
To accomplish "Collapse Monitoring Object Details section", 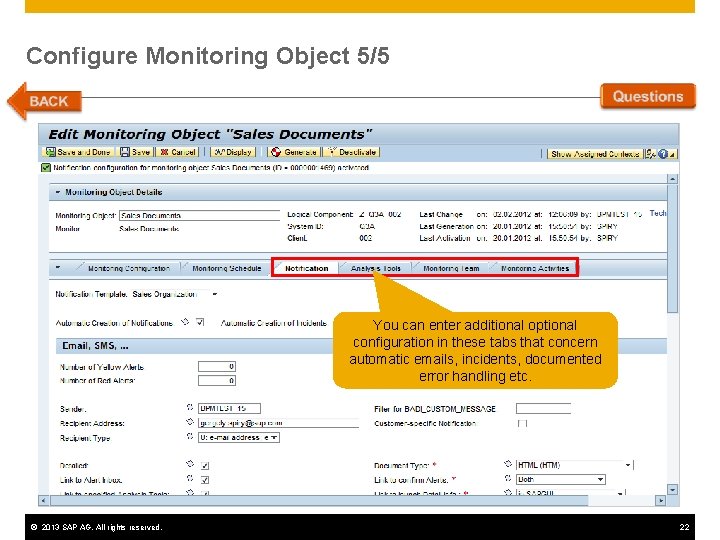I will (58, 192).
